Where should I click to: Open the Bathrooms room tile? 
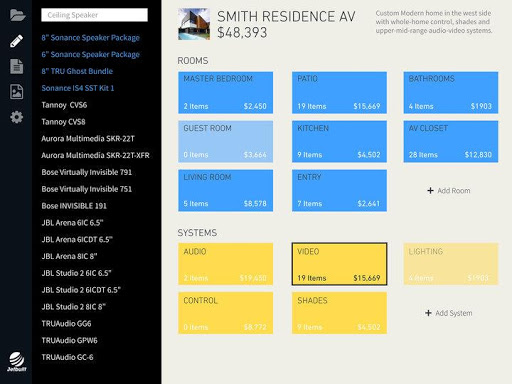[451, 93]
